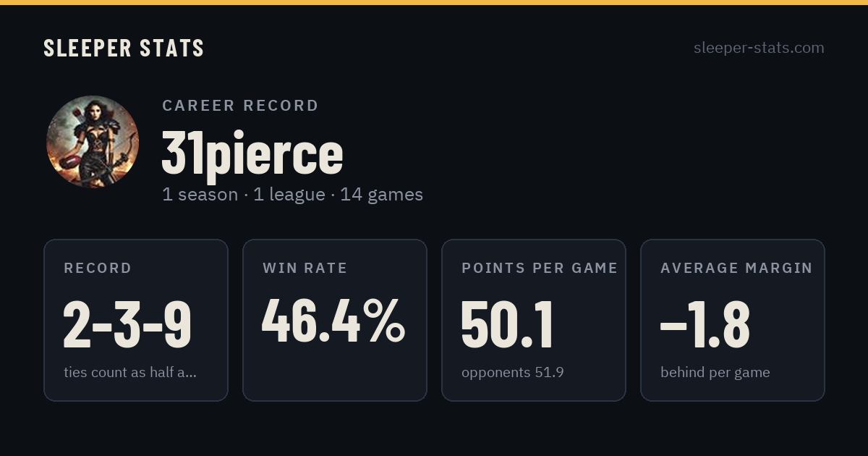Click the 31pierce avatar image

[x=93, y=142]
